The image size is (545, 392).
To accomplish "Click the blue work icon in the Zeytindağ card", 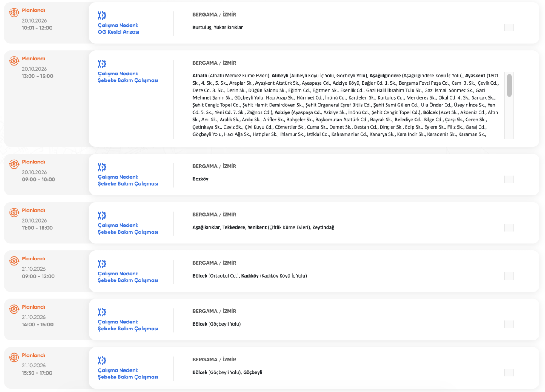I will [x=102, y=215].
